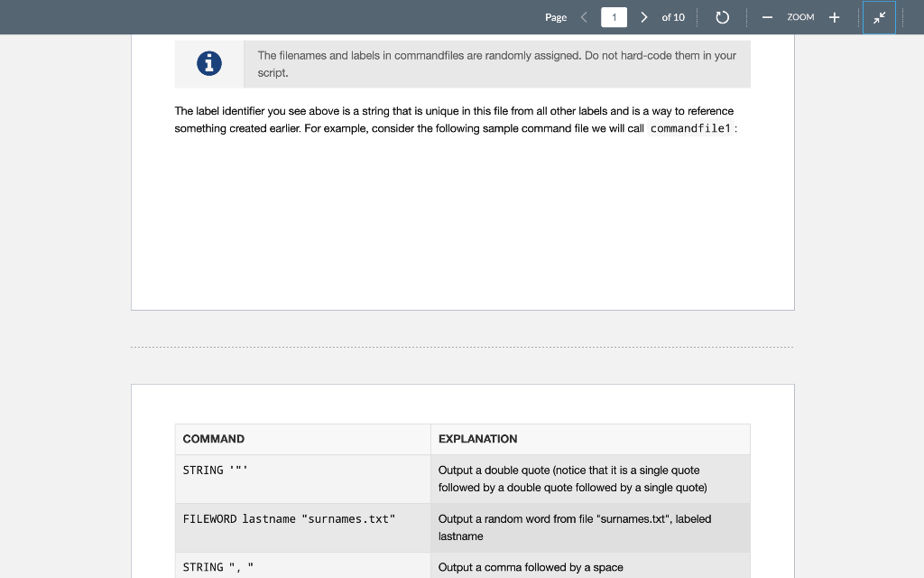Screen dimensions: 924x578
Task: Click the note about randomly assigned filenames
Action: click(x=497, y=63)
